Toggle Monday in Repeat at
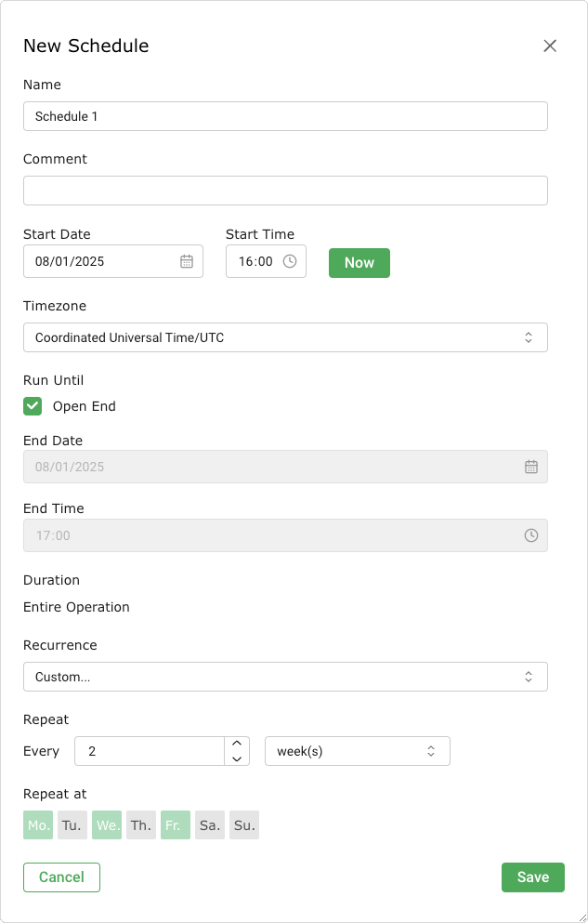 pyautogui.click(x=38, y=825)
